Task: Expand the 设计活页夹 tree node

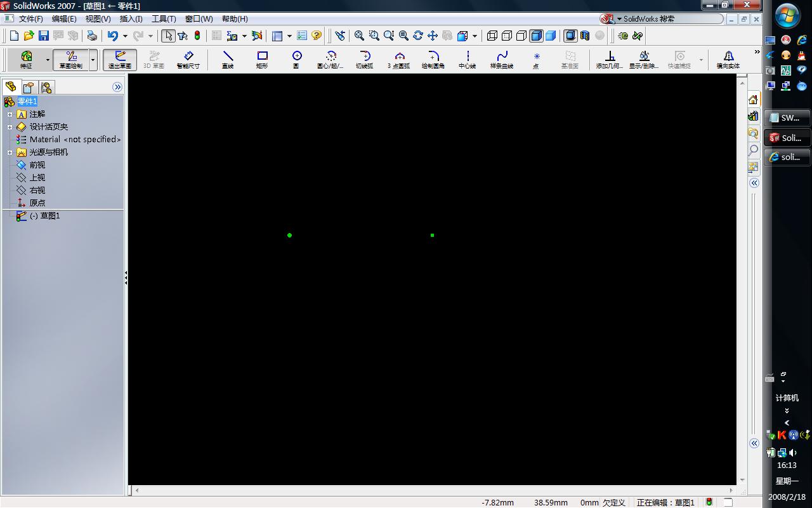Action: [10, 127]
